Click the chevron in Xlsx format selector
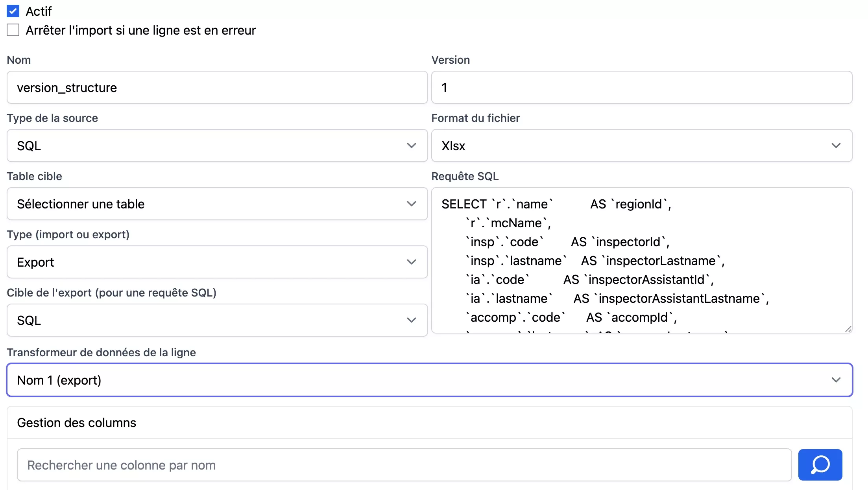Viewport: 868px width, 490px height. 836,146
